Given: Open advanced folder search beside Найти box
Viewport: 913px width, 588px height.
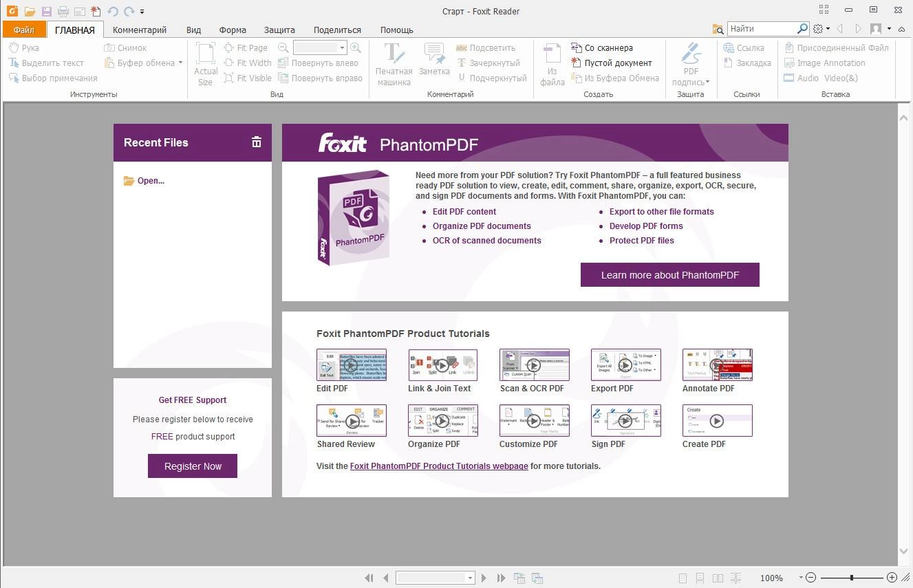Looking at the screenshot, I should click(x=718, y=29).
